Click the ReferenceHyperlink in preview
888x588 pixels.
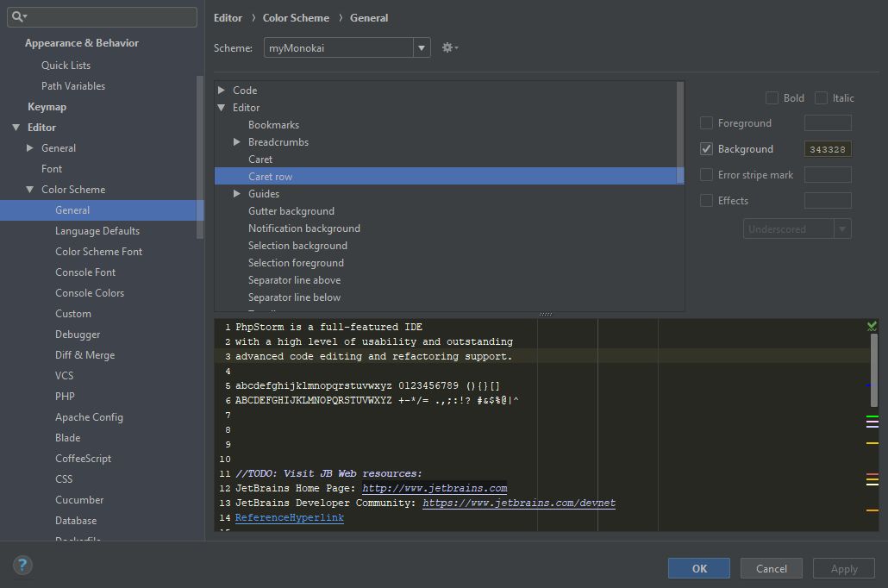290,518
